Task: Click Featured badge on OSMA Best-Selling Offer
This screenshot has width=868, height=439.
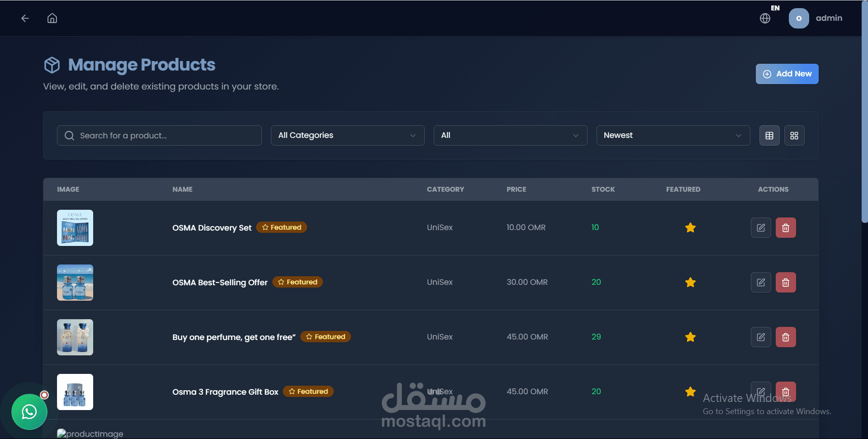Action: click(x=298, y=282)
